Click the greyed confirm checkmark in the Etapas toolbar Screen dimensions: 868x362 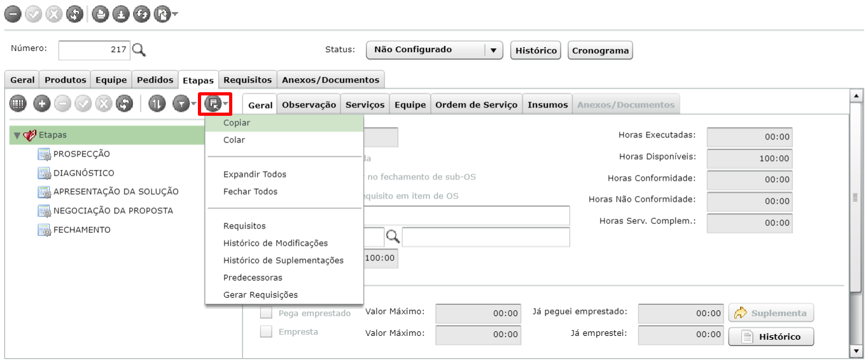point(83,103)
